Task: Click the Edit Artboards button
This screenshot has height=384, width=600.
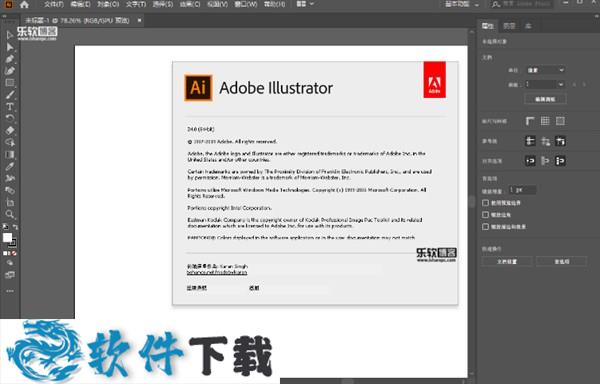Action: click(x=545, y=99)
